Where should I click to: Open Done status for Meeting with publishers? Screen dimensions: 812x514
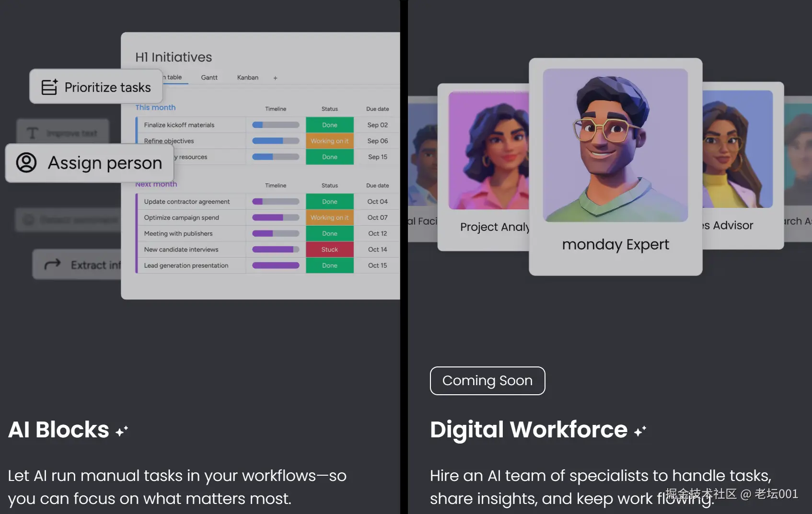click(x=330, y=234)
